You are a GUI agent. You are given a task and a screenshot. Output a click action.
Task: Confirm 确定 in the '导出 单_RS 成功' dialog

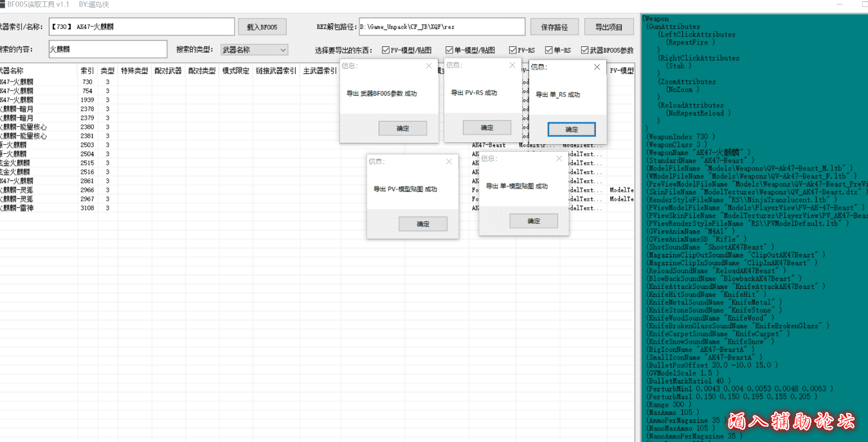(571, 129)
